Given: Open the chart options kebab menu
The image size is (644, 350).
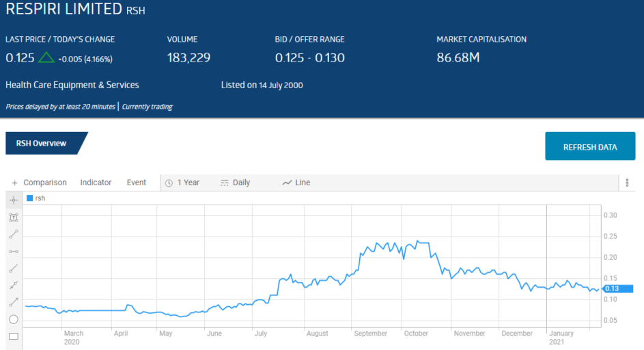Looking at the screenshot, I should [x=627, y=183].
